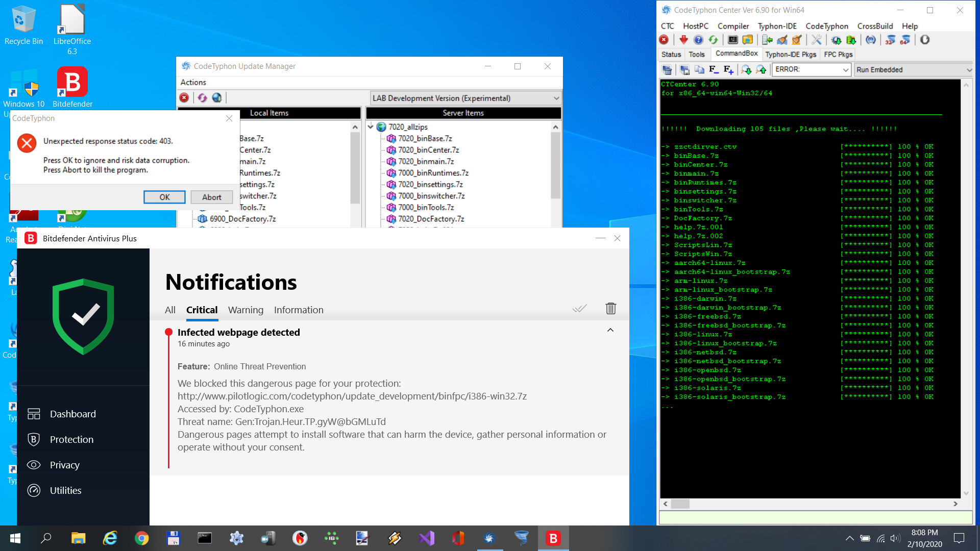Viewport: 980px width, 551px height.
Task: Click the Typhon 32-bit build icon
Action: pos(890,40)
